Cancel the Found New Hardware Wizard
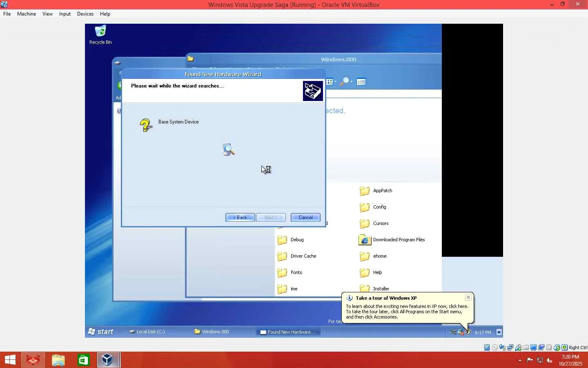This screenshot has width=588, height=368. point(305,218)
